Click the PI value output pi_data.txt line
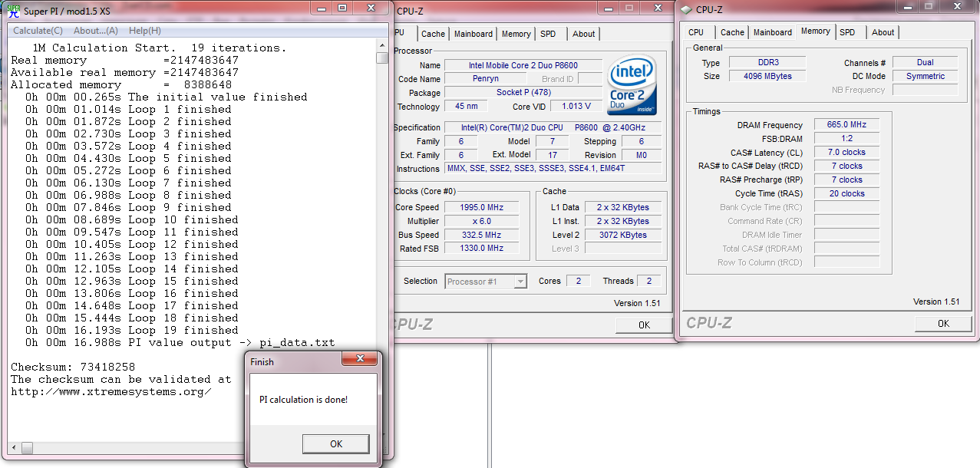Viewport: 980px width, 468px height. point(180,342)
